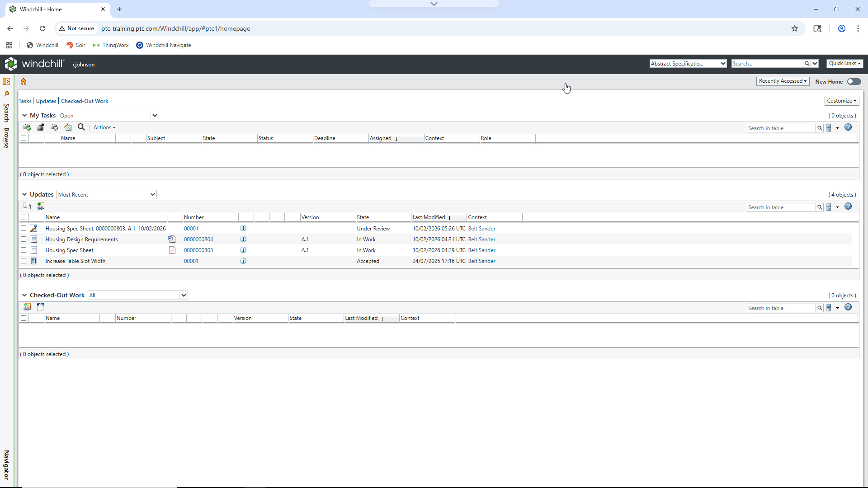Click the Updates Search in table field

click(781, 207)
